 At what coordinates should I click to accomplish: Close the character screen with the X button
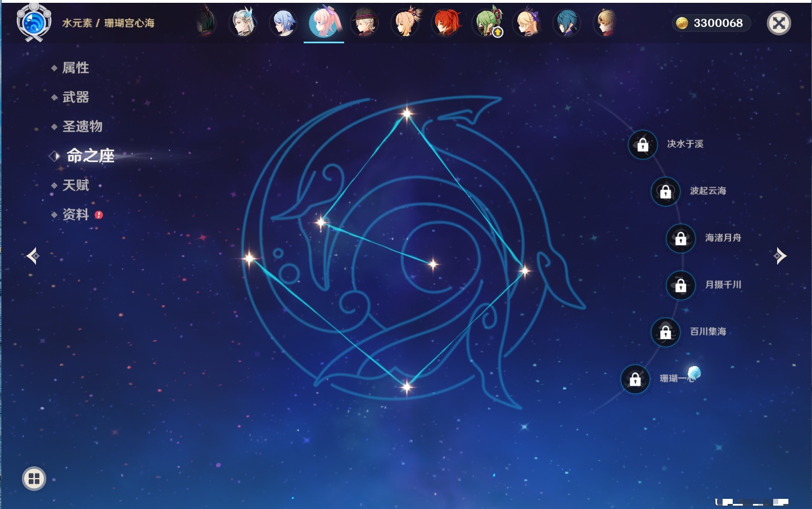pos(779,23)
